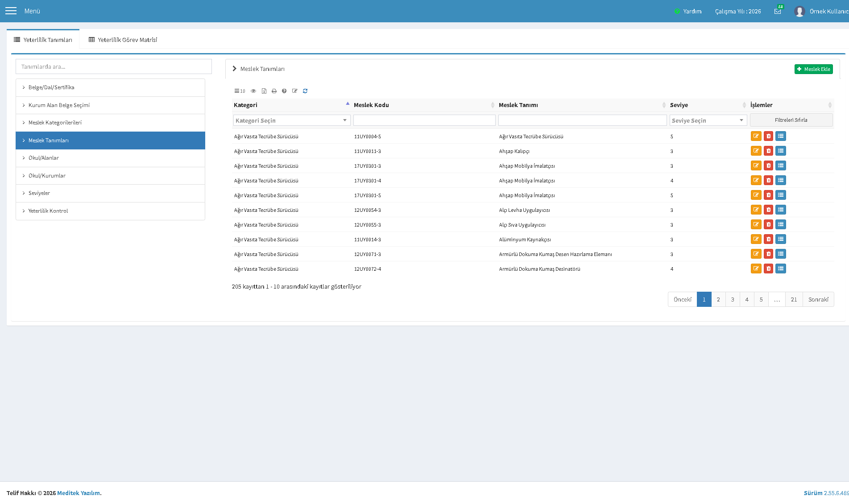Toggle column visibility with eye icon

[253, 91]
